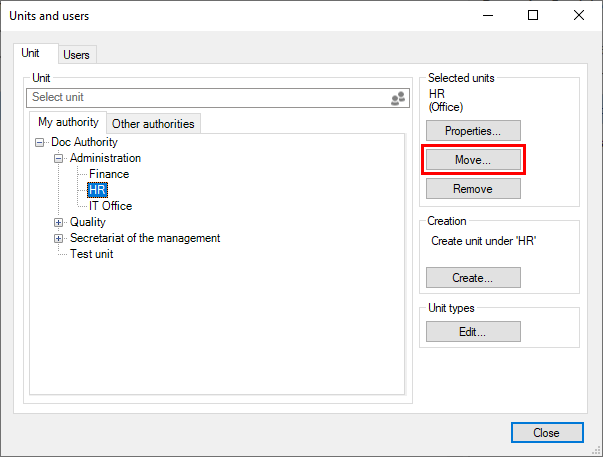
Task: Click the user search icon in unit field
Action: click(x=396, y=98)
